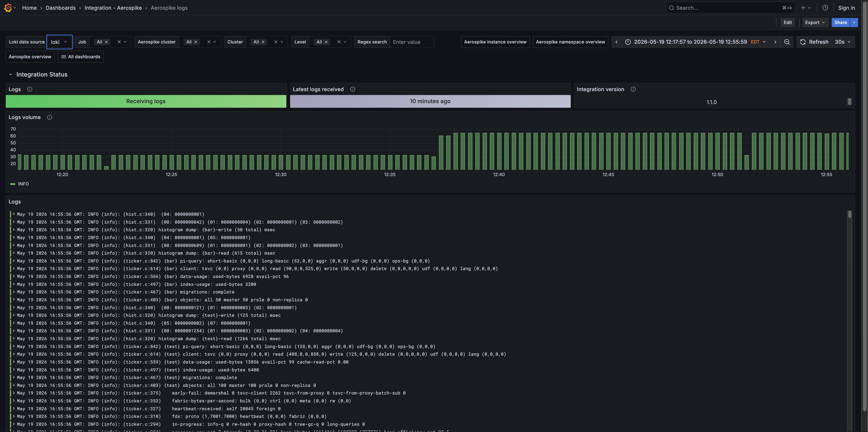
Task: Open Share options dropdown arrow
Action: point(854,23)
